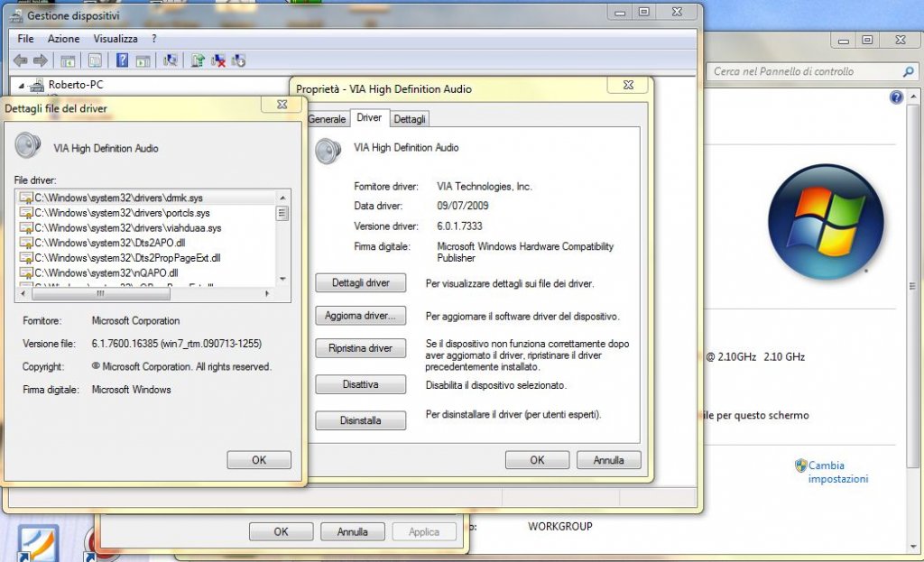924x562 pixels.
Task: Click the update driver software toolbar icon
Action: pyautogui.click(x=198, y=60)
